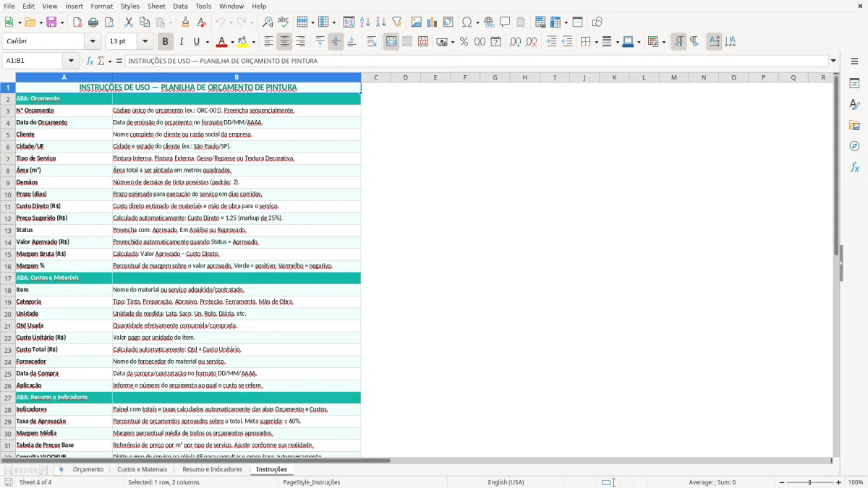868x488 pixels.
Task: Click Merge and Center Cells icon
Action: 391,42
